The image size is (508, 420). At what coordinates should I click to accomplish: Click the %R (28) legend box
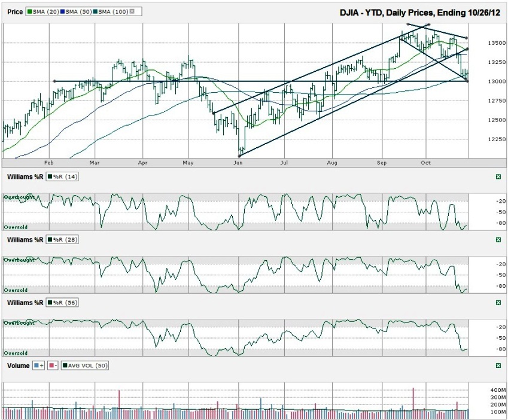(62, 240)
